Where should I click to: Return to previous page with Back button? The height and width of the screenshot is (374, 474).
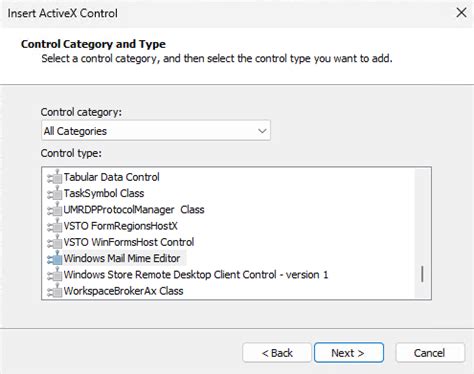(277, 353)
